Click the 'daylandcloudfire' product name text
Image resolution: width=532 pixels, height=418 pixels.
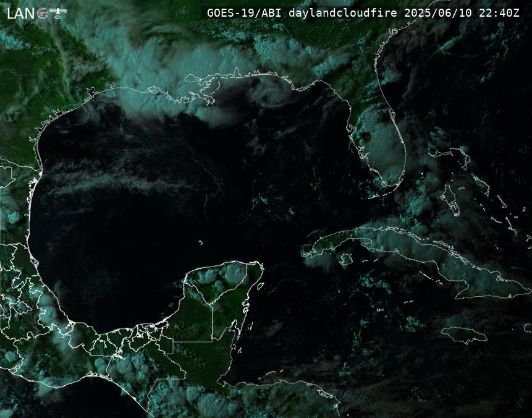[343, 13]
